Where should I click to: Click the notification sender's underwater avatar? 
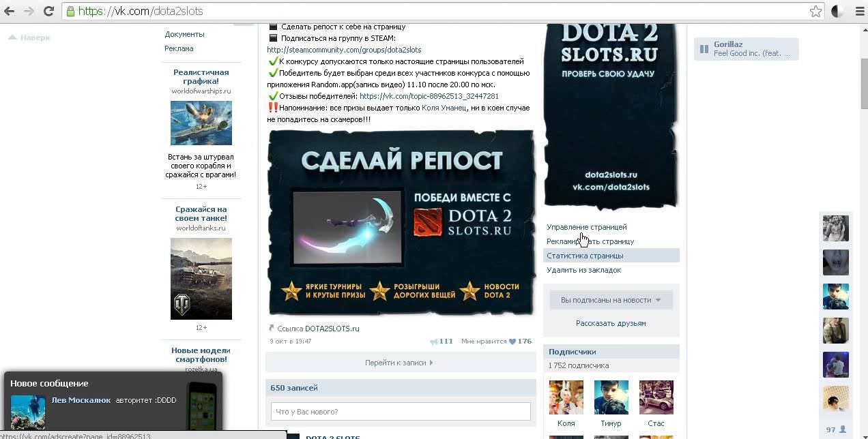pyautogui.click(x=28, y=412)
